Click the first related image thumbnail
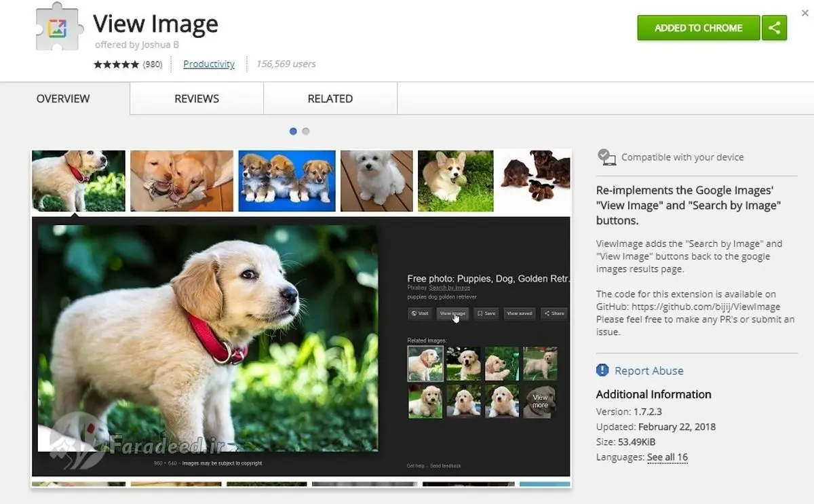The image size is (814, 504). (x=425, y=364)
